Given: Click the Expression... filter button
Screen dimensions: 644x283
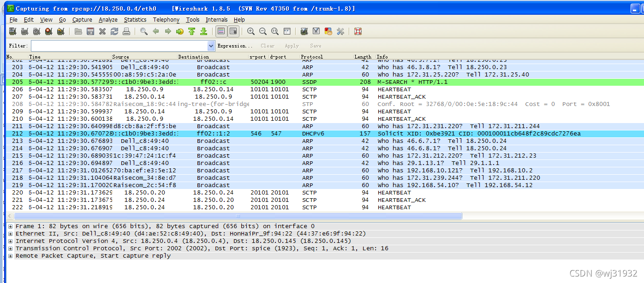Looking at the screenshot, I should 235,46.
